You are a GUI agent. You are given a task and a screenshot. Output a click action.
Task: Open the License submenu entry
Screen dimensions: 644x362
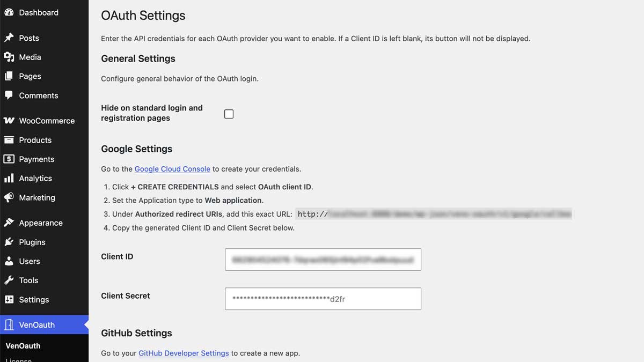(x=18, y=360)
